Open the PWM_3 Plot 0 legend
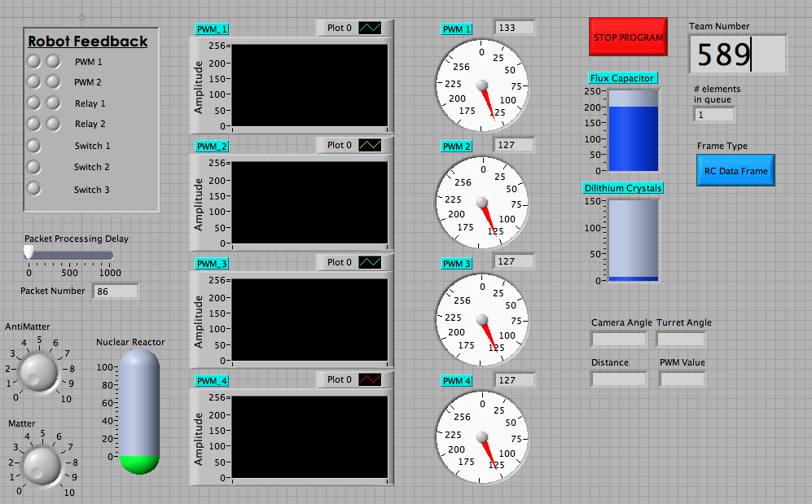This screenshot has width=812, height=504. (x=354, y=262)
